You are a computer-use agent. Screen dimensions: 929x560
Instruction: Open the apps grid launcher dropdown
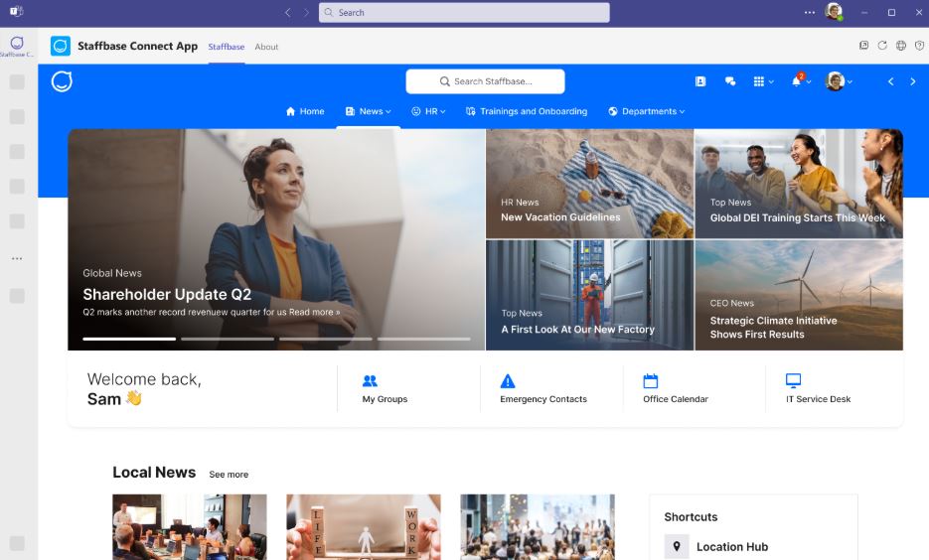pyautogui.click(x=762, y=81)
